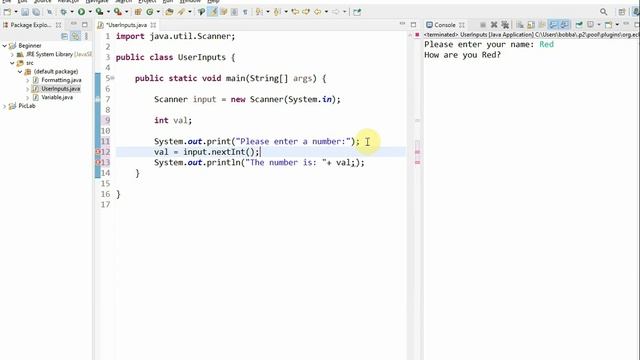Click the Open Perspective icon
This screenshot has height=360, width=640.
[x=622, y=12]
